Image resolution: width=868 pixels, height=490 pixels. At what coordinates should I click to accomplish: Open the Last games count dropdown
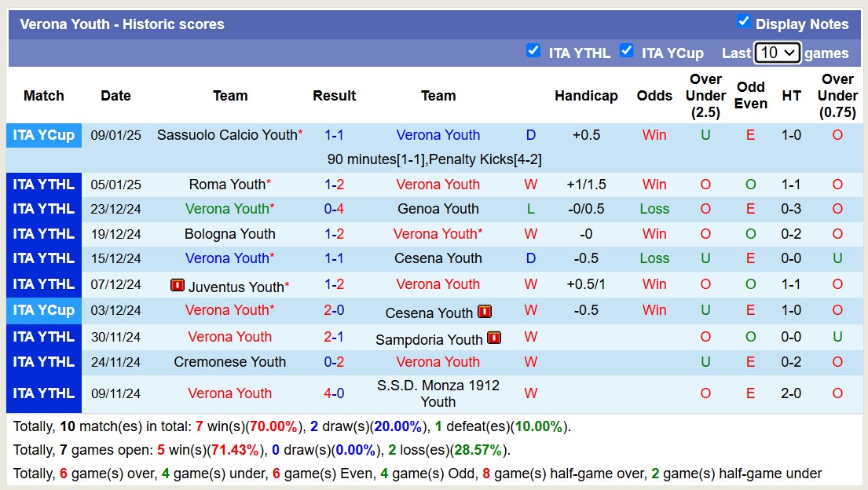[x=777, y=53]
